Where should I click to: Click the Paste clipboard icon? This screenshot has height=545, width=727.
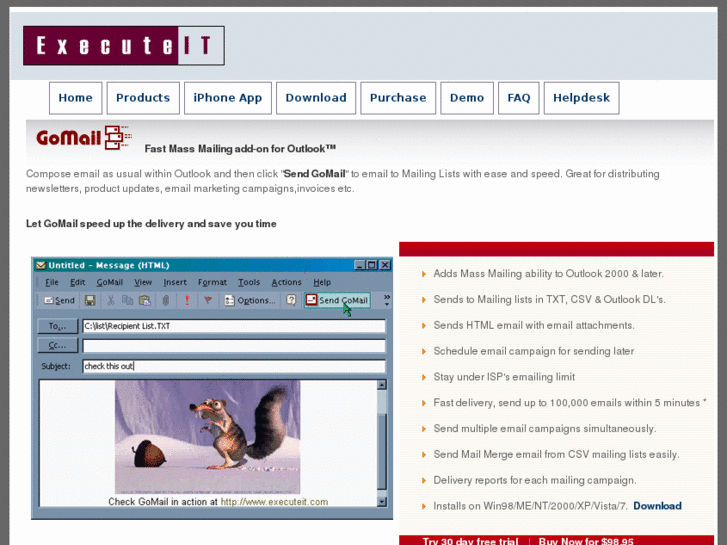[x=145, y=301]
